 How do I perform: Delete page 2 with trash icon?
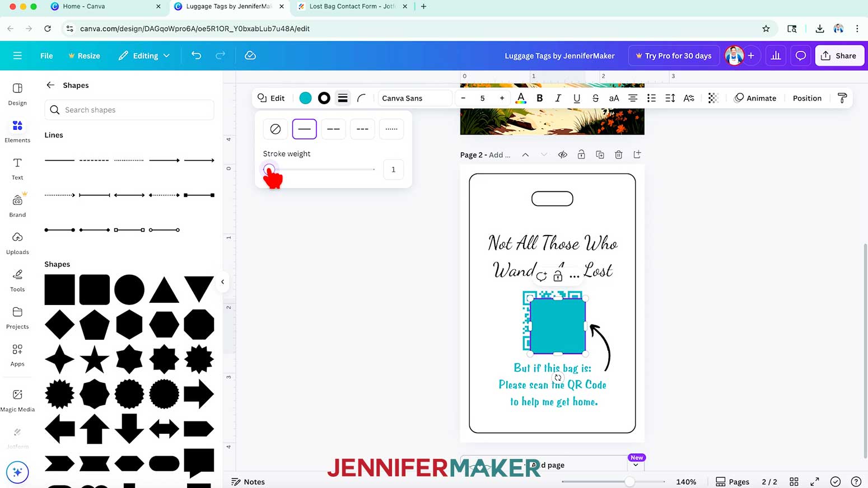pos(618,154)
